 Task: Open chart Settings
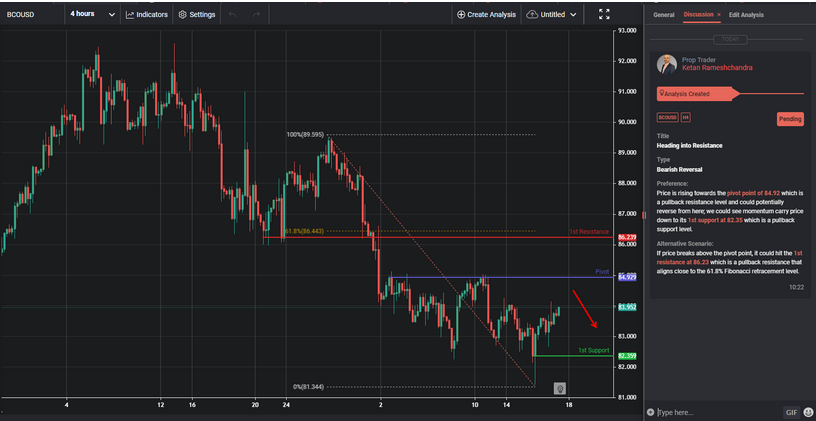pyautogui.click(x=197, y=15)
